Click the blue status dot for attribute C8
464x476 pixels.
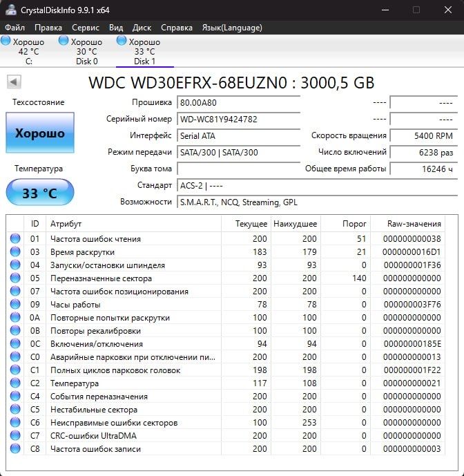point(15,448)
